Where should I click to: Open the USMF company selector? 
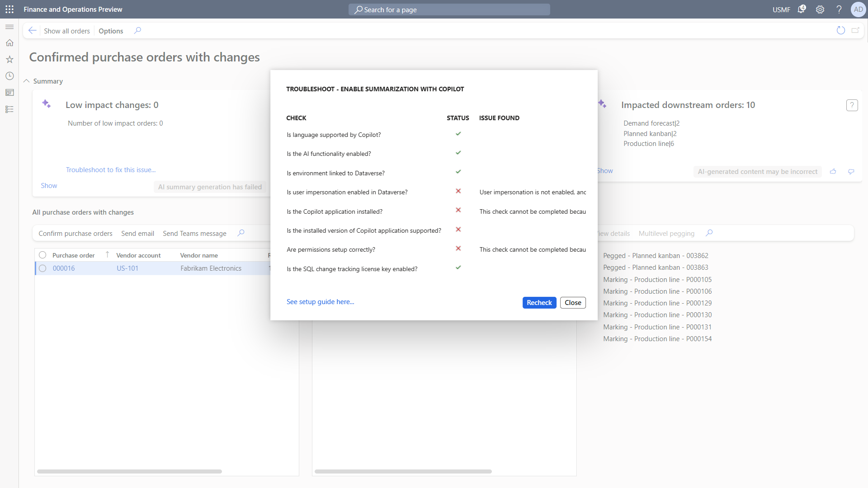point(781,9)
